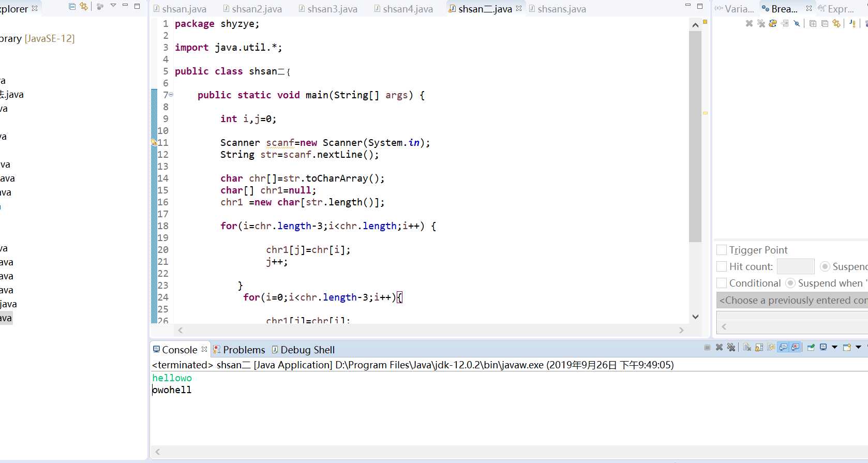This screenshot has width=868, height=463.
Task: Remove all breakpoints in Breakpoints view
Action: [761, 23]
